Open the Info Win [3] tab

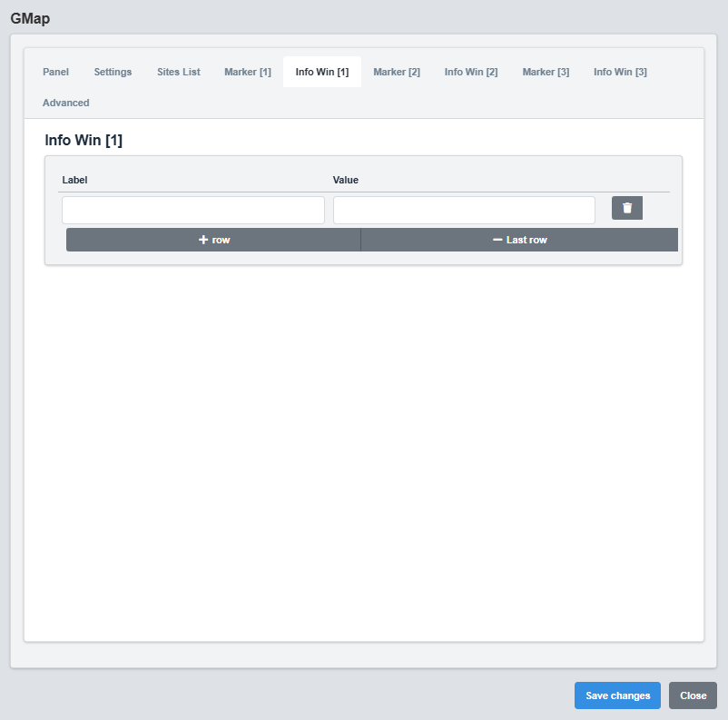tap(620, 72)
